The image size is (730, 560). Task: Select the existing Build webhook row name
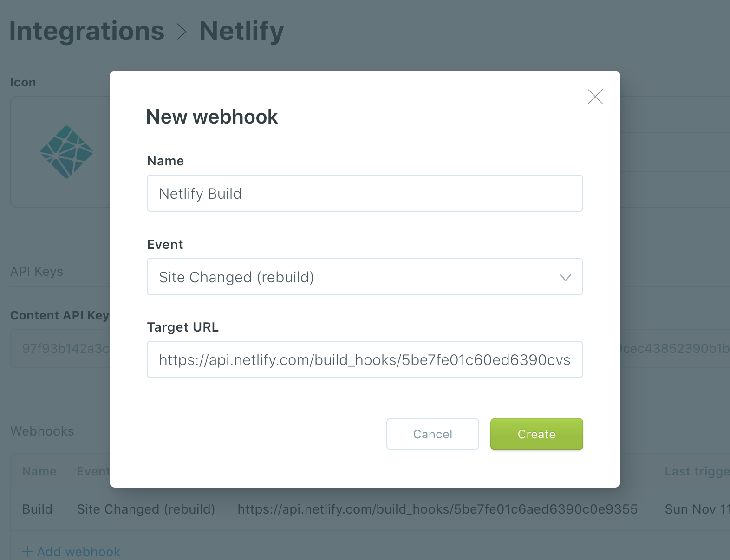pos(37,509)
